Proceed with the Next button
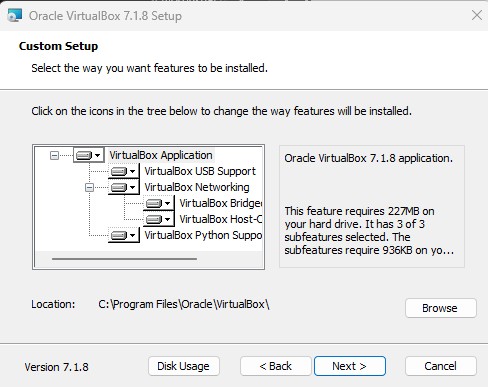This screenshot has height=387, width=488. [x=350, y=366]
